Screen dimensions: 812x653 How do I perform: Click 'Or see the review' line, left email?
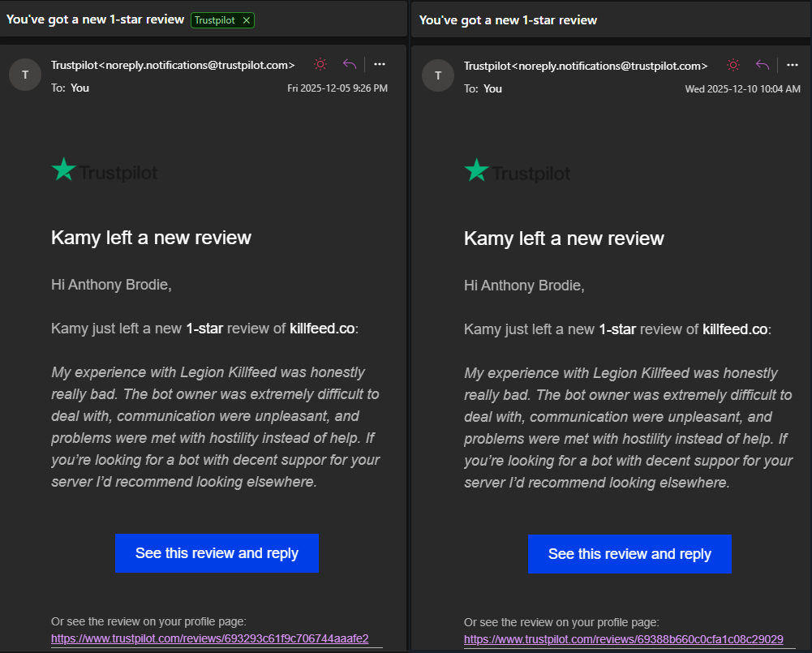[148, 621]
